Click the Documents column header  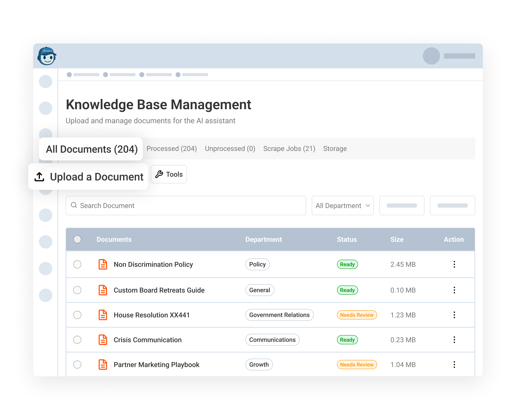click(x=114, y=239)
